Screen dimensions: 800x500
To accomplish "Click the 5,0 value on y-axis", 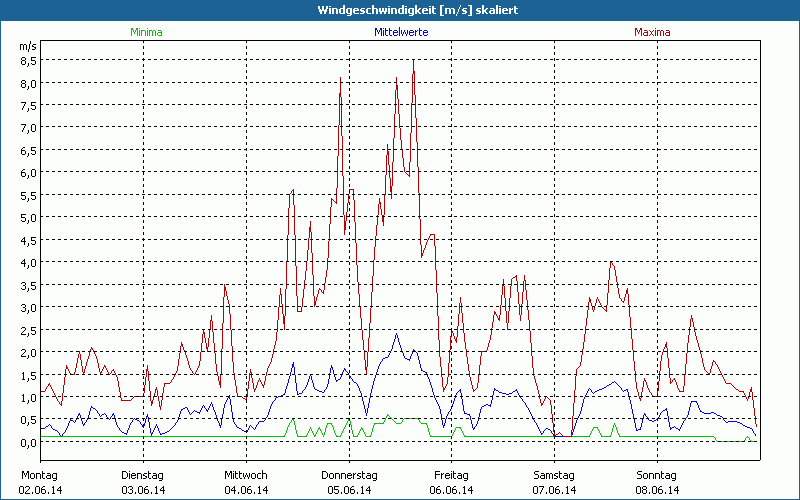I will [x=28, y=217].
